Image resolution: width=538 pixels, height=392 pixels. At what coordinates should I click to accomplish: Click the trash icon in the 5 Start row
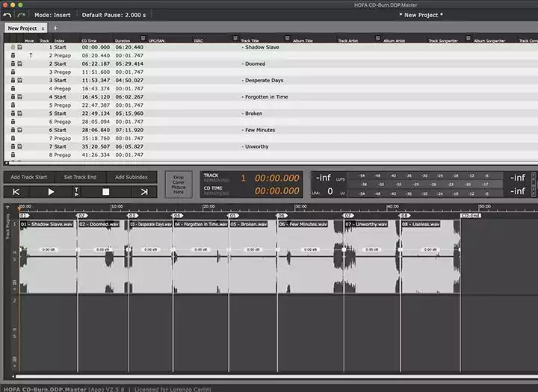pos(13,113)
